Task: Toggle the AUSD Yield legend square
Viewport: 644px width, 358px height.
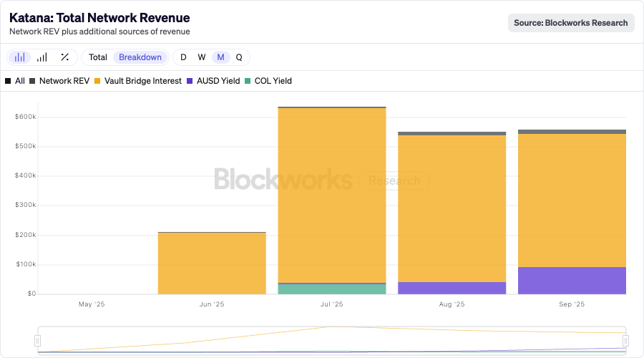Action: point(190,81)
